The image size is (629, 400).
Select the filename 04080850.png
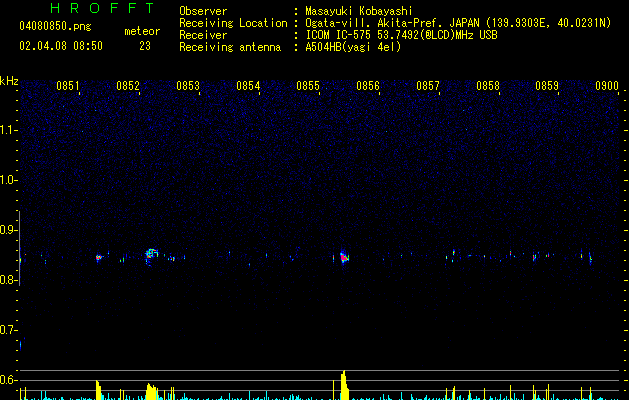click(x=55, y=26)
